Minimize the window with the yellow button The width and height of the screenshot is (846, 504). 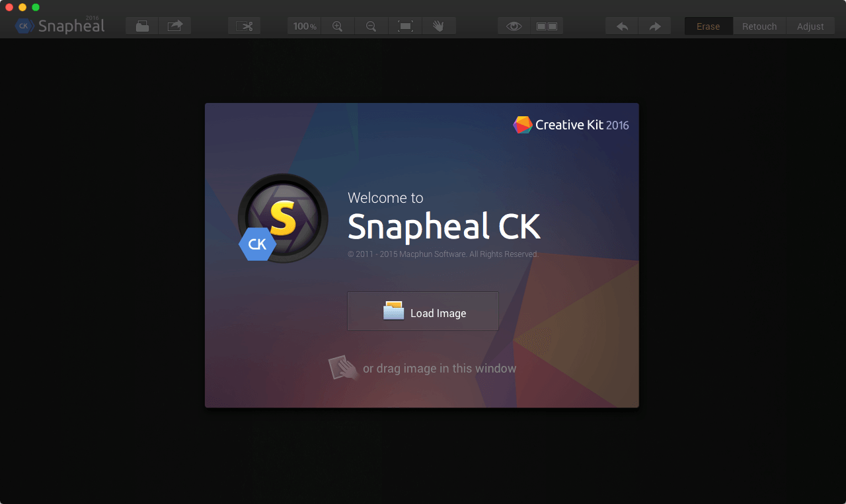(x=22, y=7)
